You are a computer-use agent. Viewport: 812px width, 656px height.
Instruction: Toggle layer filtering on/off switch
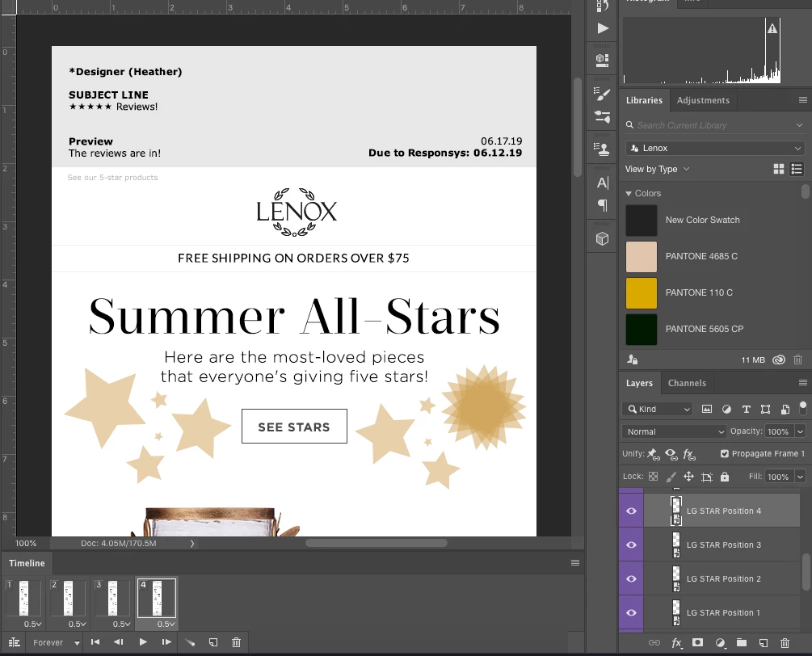pos(803,408)
